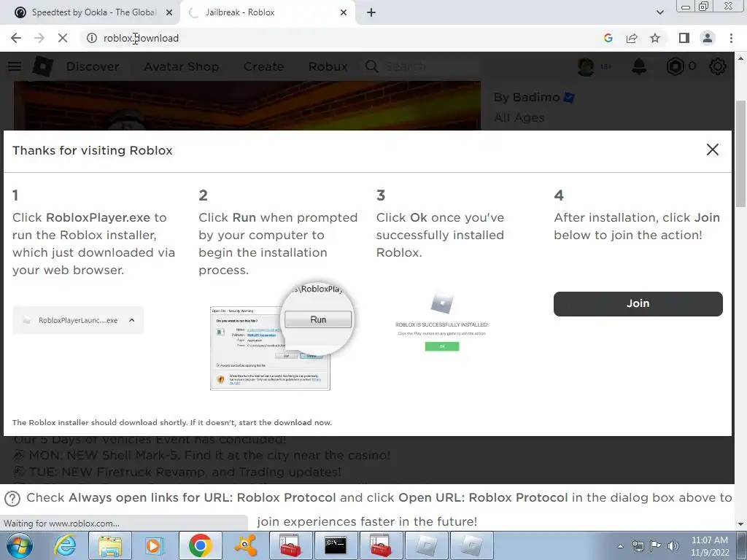
Task: Show hidden system tray icons
Action: [x=620, y=546]
